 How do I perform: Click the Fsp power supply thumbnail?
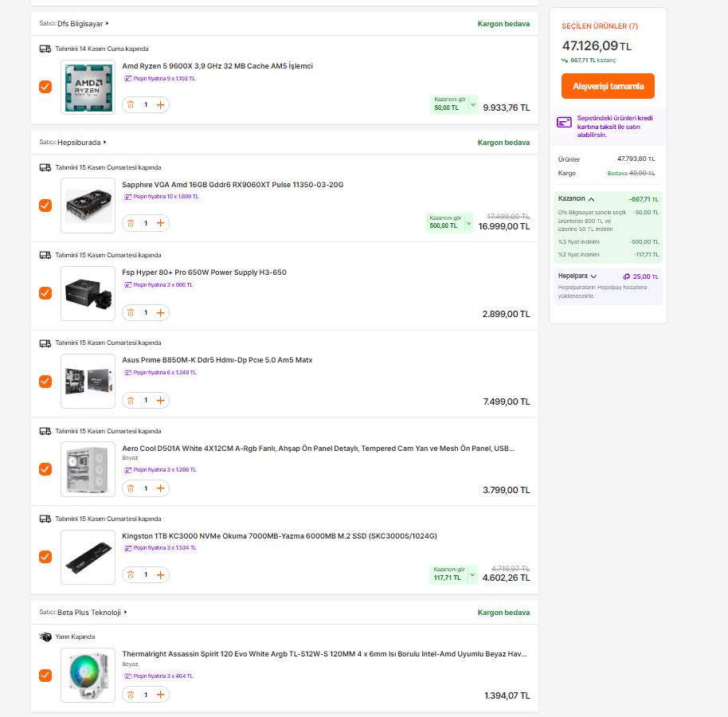[88, 293]
